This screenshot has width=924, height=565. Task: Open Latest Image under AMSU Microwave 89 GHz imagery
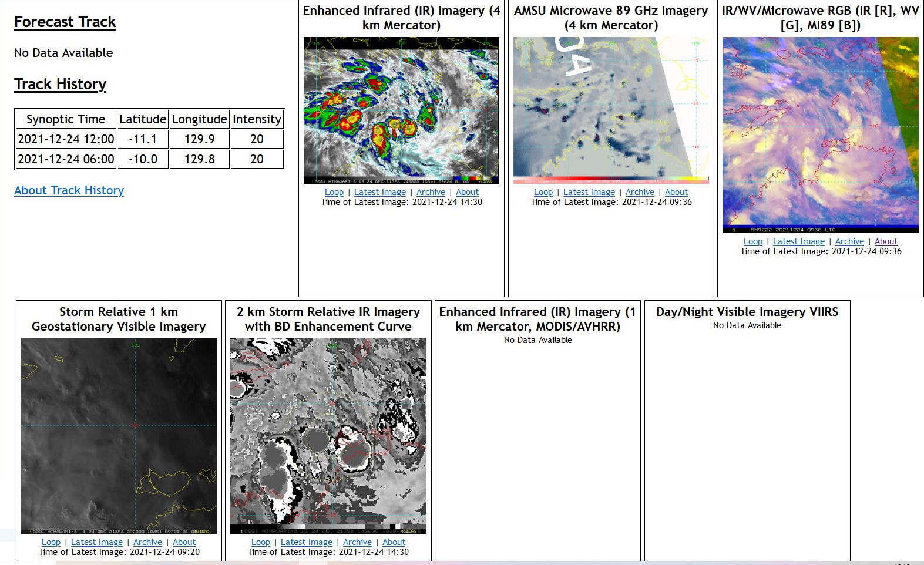click(x=589, y=192)
